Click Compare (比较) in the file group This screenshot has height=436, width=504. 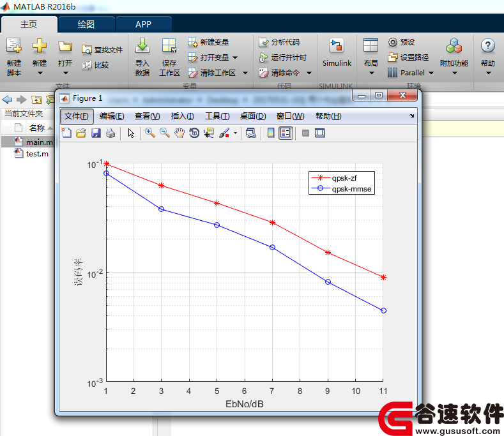[95, 65]
